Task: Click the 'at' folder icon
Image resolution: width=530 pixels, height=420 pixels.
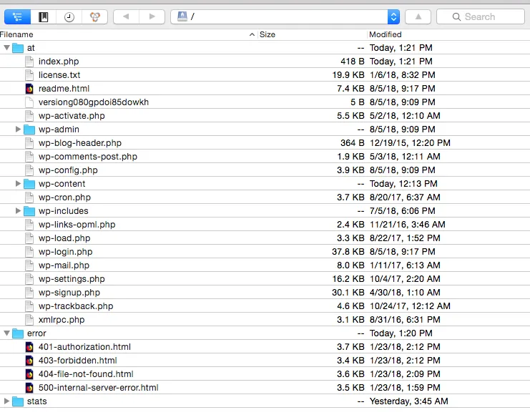Action: coord(18,48)
